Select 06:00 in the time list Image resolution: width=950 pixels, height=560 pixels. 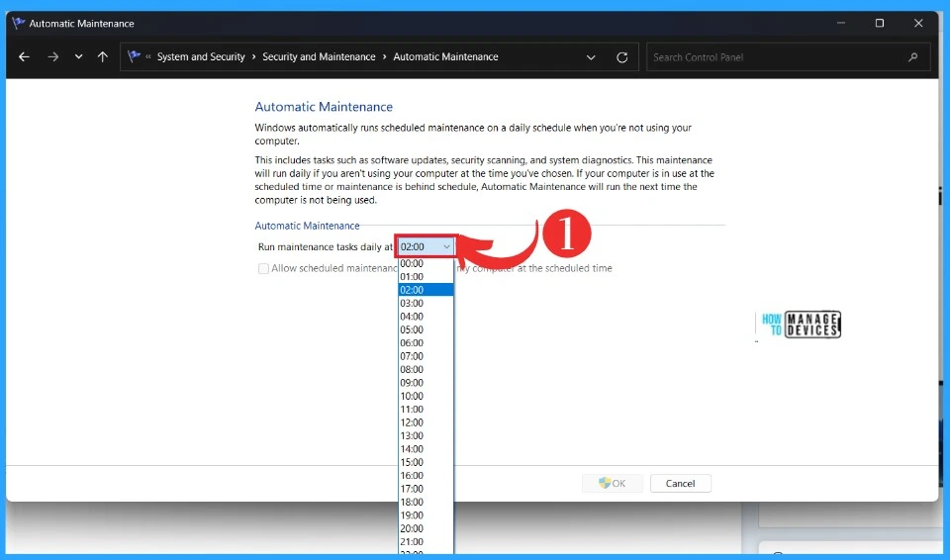pyautogui.click(x=426, y=343)
